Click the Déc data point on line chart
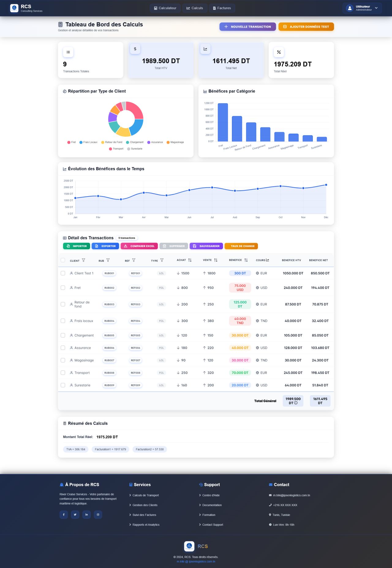392x568 pixels. click(x=326, y=185)
